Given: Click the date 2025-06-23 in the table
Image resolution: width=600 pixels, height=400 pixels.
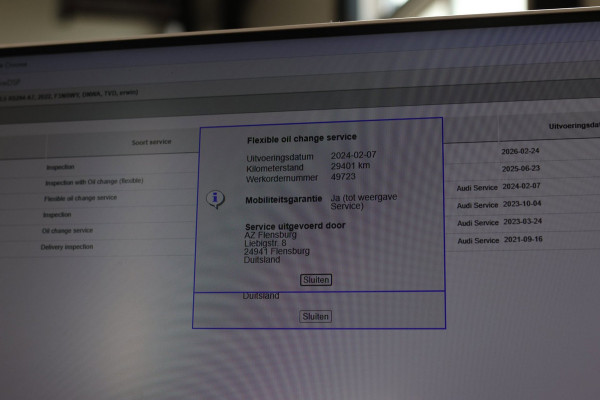Looking at the screenshot, I should [521, 168].
